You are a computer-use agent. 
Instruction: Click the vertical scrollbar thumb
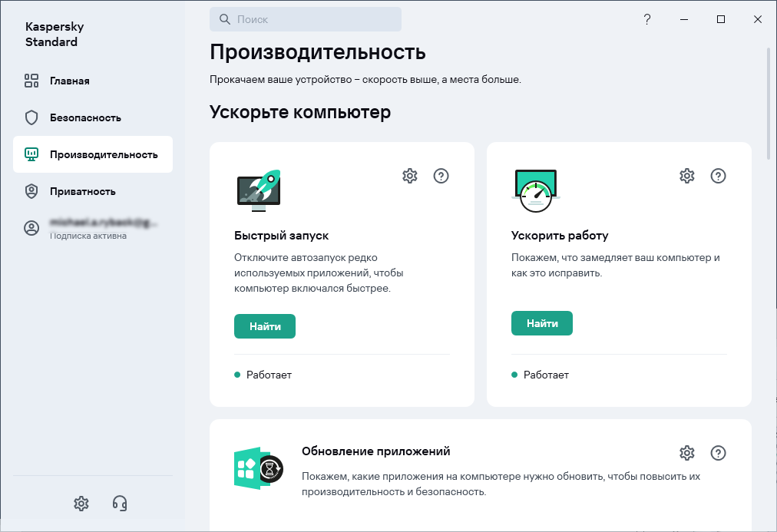tap(769, 104)
